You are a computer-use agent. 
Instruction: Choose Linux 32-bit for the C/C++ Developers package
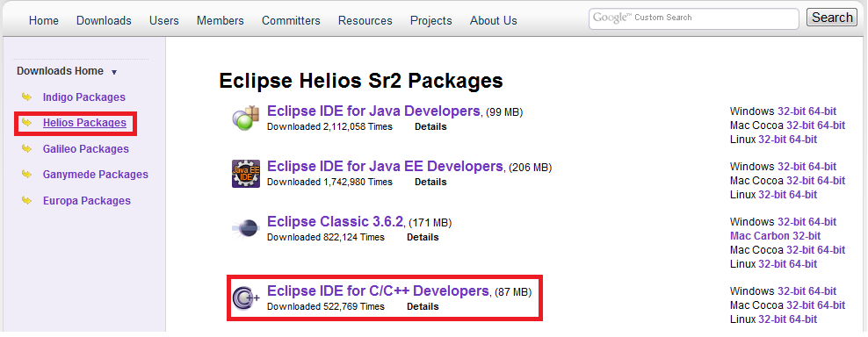pyautogui.click(x=772, y=319)
